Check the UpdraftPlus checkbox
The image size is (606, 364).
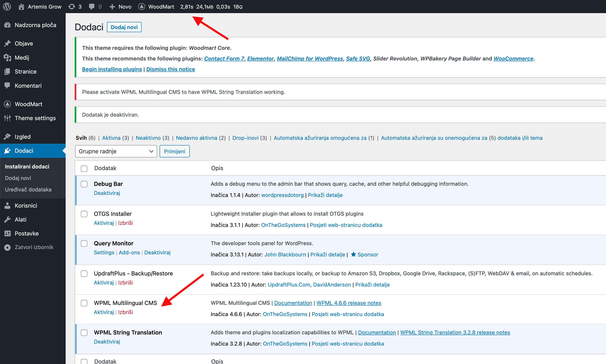(84, 273)
